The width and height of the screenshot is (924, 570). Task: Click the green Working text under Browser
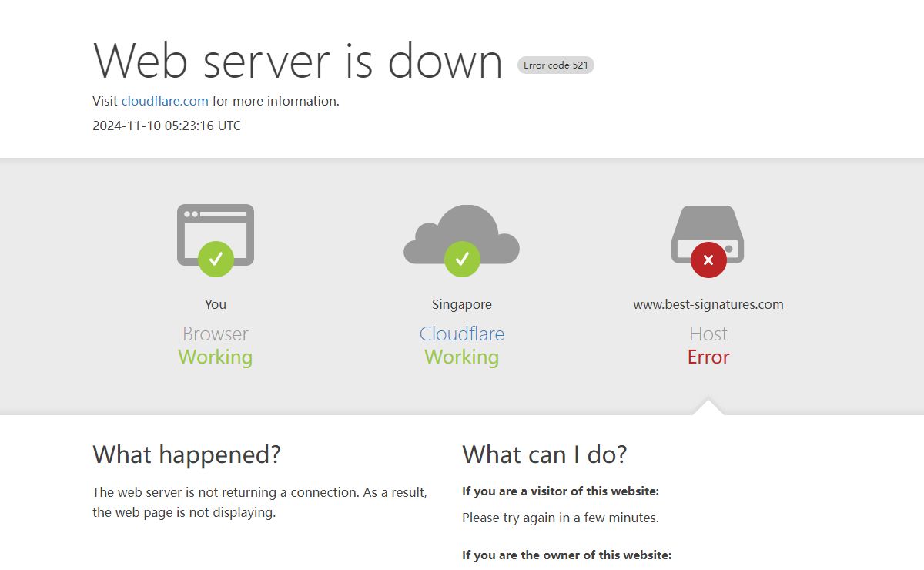click(x=216, y=357)
